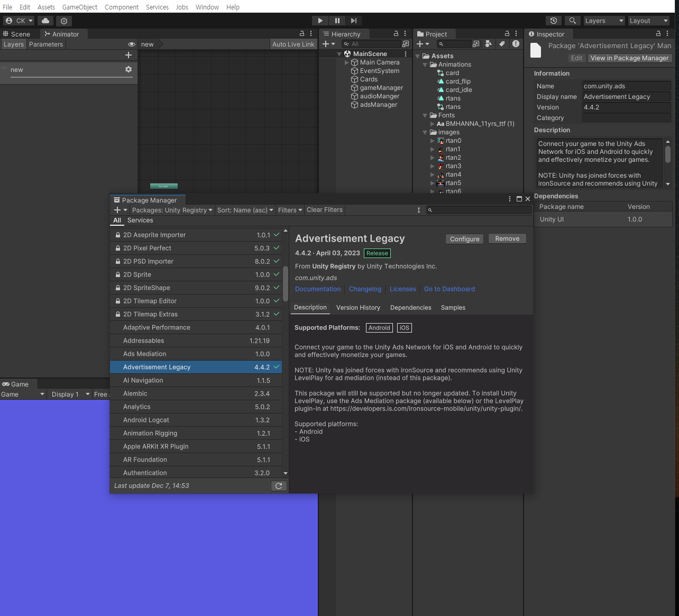Open the File menu
This screenshot has width=679, height=616.
[7, 7]
